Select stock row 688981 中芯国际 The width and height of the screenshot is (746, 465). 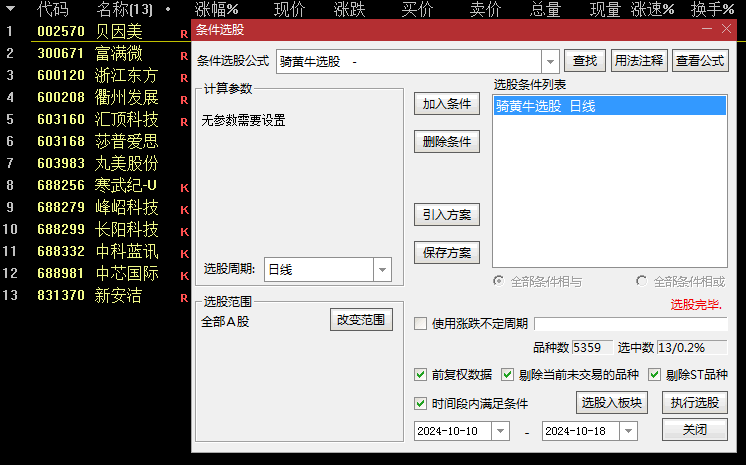(95, 273)
